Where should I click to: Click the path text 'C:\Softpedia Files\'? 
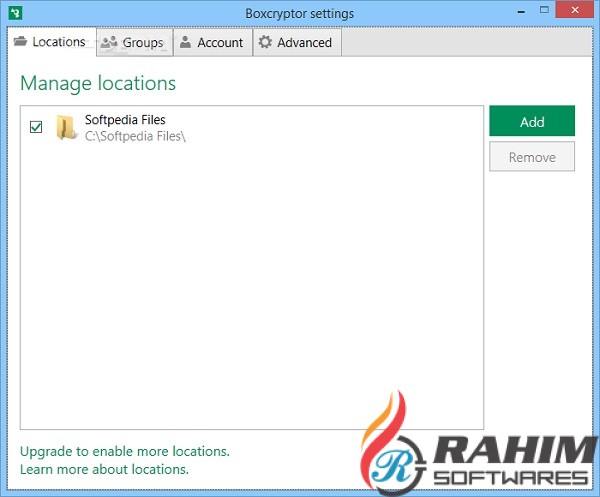135,136
